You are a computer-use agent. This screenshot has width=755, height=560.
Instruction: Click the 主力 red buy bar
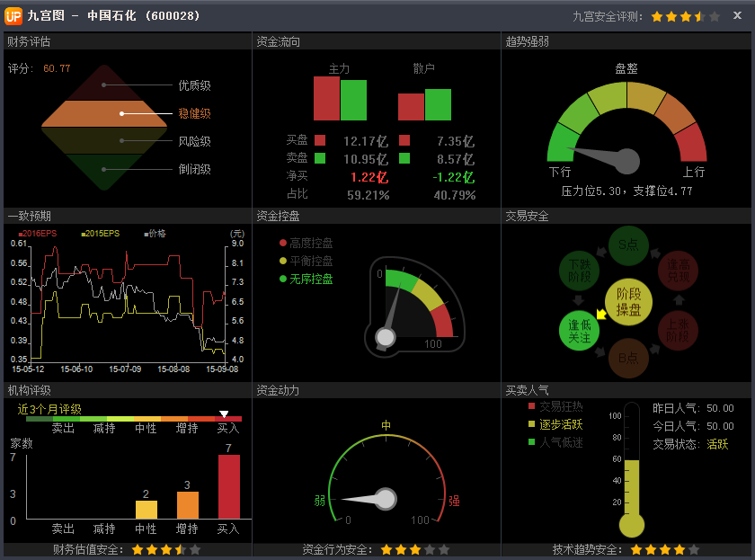coord(326,98)
